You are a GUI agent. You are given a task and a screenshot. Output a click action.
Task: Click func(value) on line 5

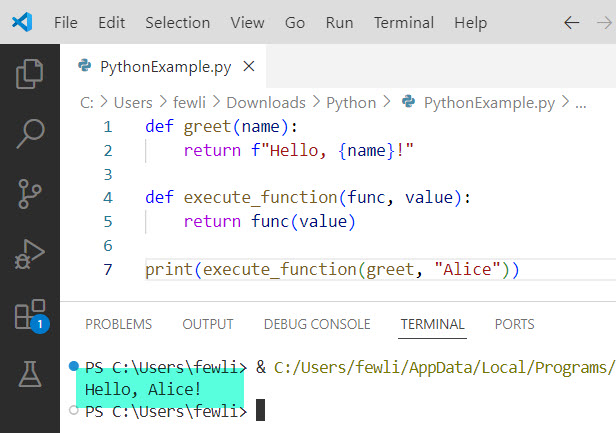click(303, 221)
